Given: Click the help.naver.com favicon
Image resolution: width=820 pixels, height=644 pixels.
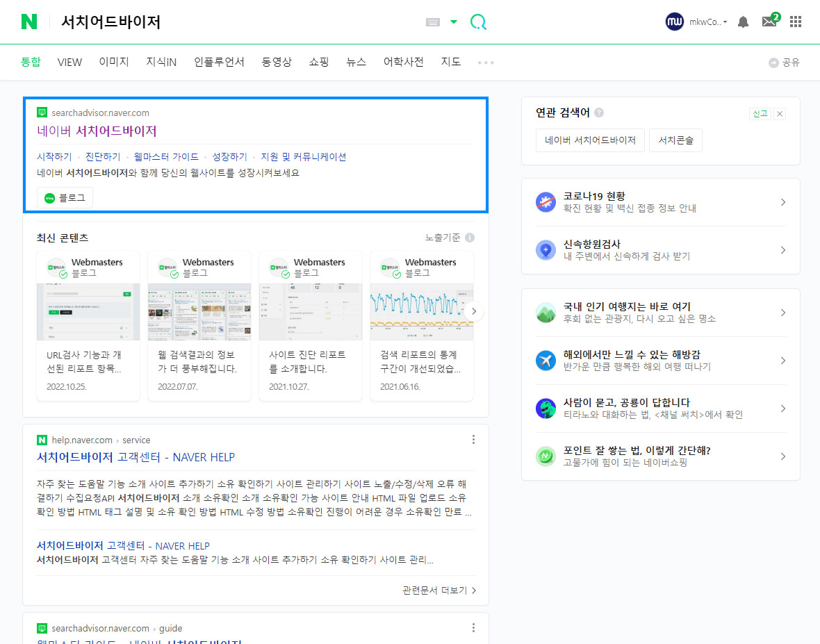Looking at the screenshot, I should pos(42,440).
